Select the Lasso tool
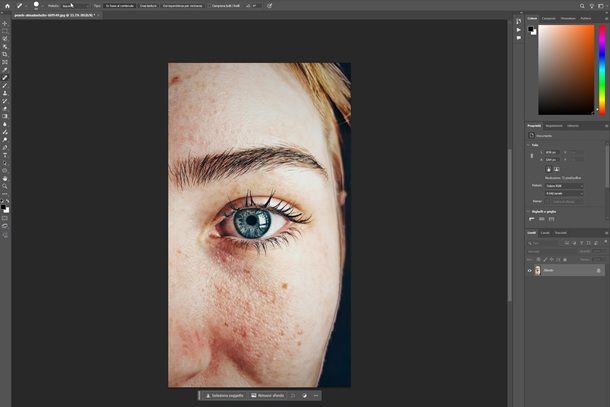610x407 pixels. pyautogui.click(x=5, y=39)
